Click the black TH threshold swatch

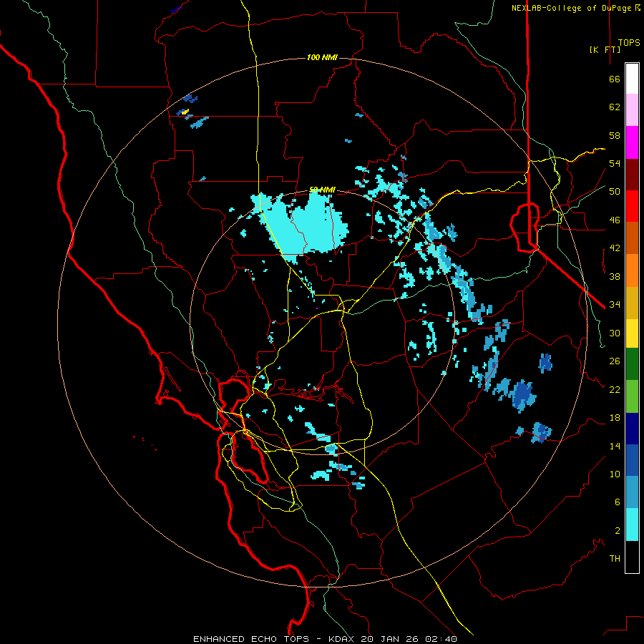[632, 557]
